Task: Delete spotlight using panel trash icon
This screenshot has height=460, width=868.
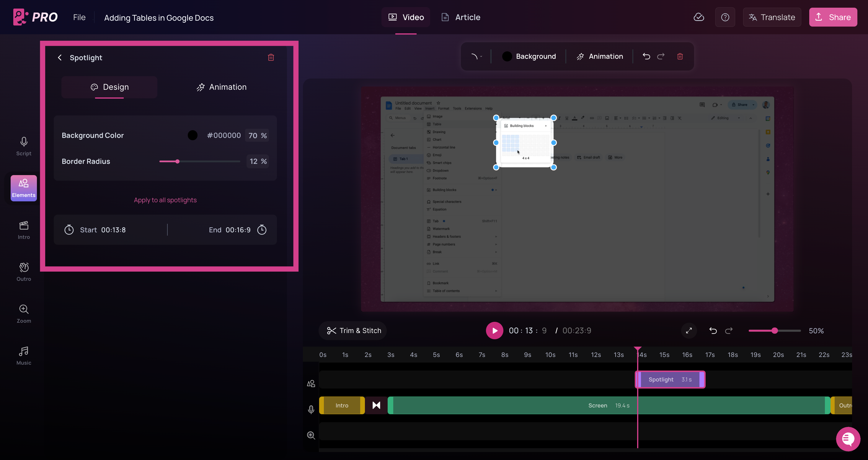Action: [x=270, y=57]
